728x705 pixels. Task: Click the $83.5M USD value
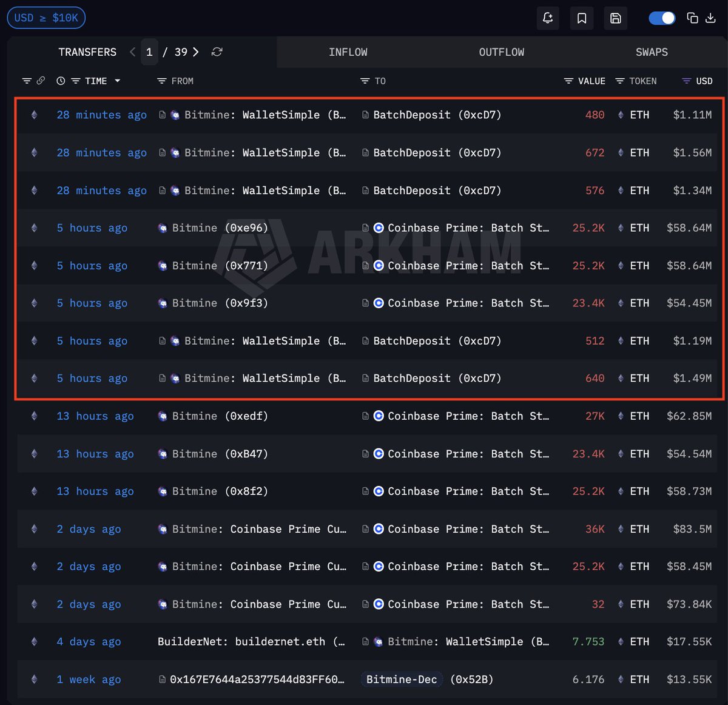click(x=692, y=528)
